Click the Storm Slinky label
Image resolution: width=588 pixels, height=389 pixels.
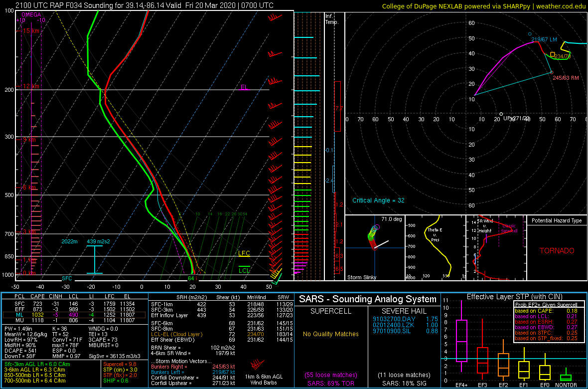click(x=361, y=277)
